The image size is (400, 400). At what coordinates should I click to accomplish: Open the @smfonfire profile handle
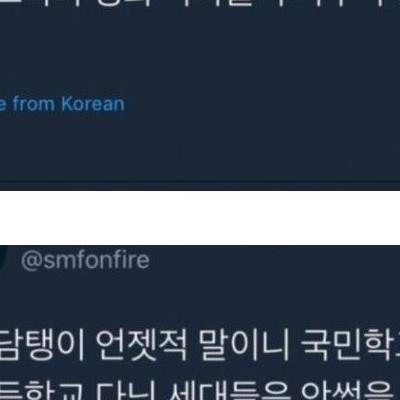click(x=85, y=260)
